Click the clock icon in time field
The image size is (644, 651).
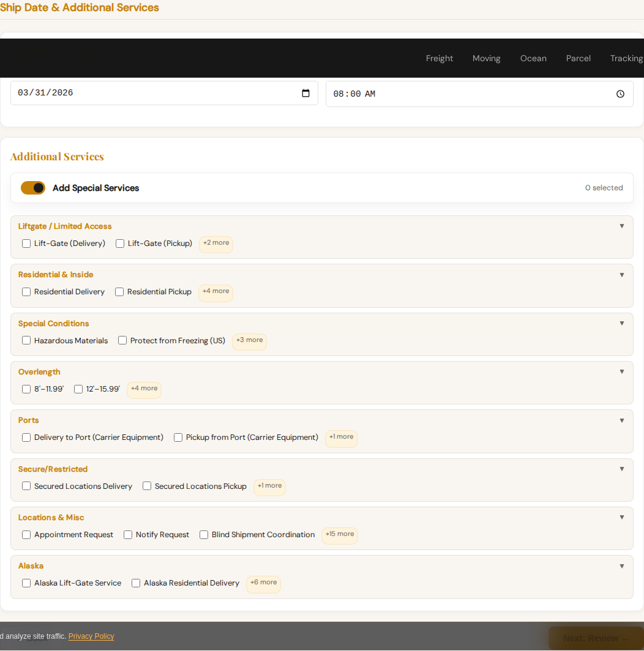620,94
